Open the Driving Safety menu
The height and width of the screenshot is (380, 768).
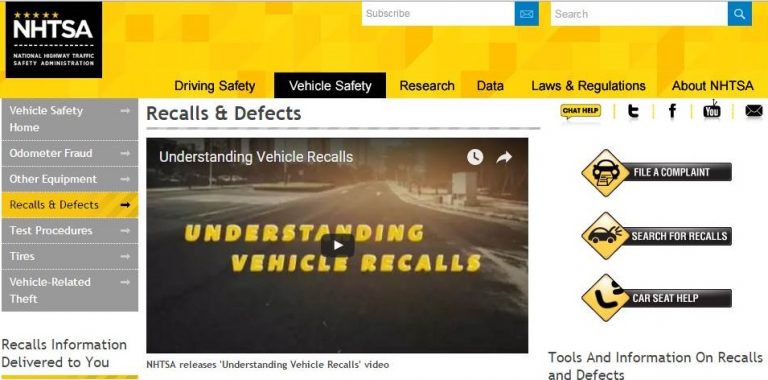coord(215,86)
